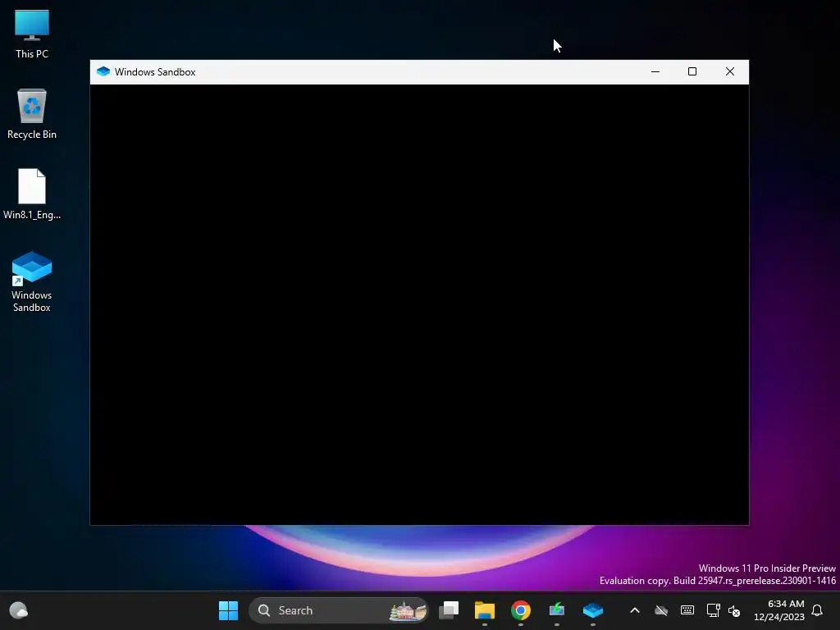840x630 pixels.
Task: Click the taskbar Search box
Action: [339, 610]
